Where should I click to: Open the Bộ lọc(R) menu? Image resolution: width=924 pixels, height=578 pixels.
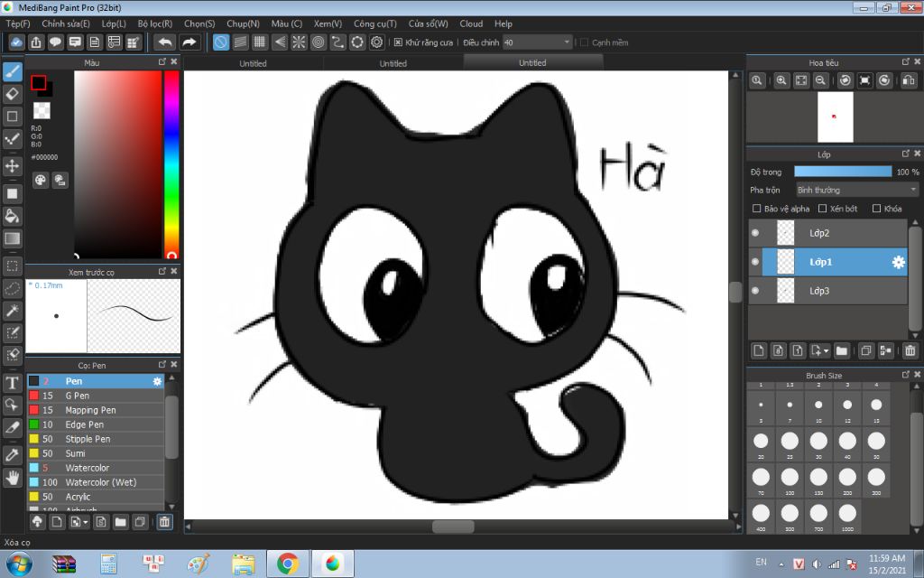pyautogui.click(x=155, y=23)
